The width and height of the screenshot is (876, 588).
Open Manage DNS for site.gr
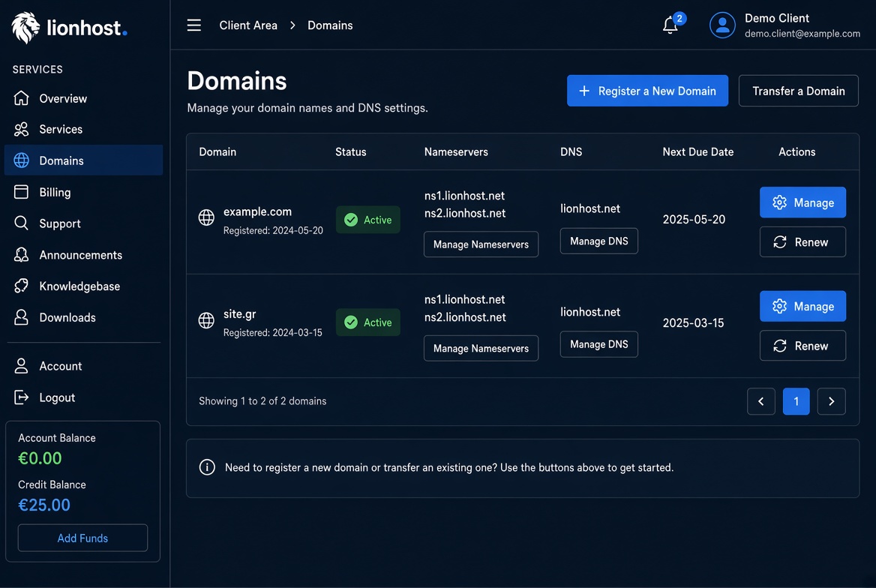point(599,344)
